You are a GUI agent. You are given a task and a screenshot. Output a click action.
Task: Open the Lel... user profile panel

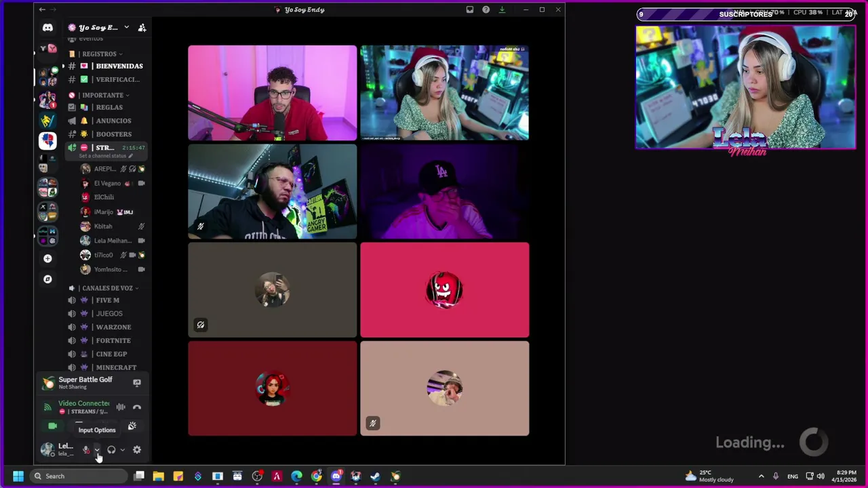click(x=57, y=449)
